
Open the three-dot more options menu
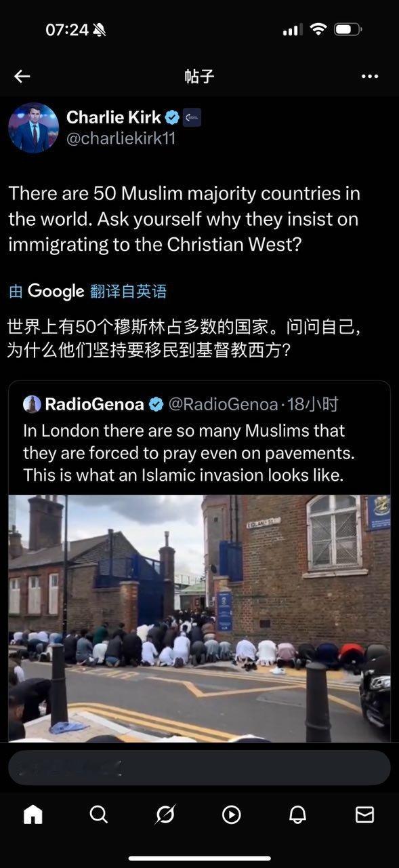tap(370, 76)
